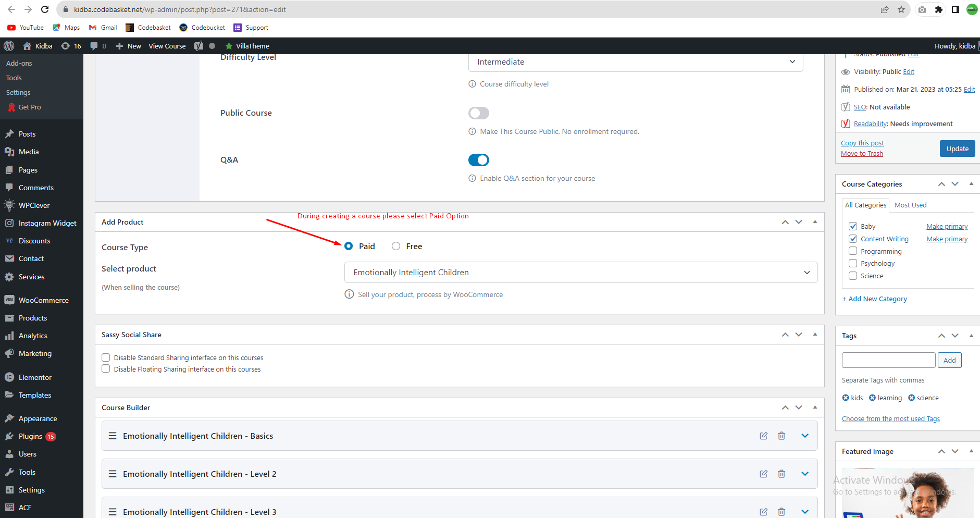
Task: Open the Select product dropdown
Action: 581,273
